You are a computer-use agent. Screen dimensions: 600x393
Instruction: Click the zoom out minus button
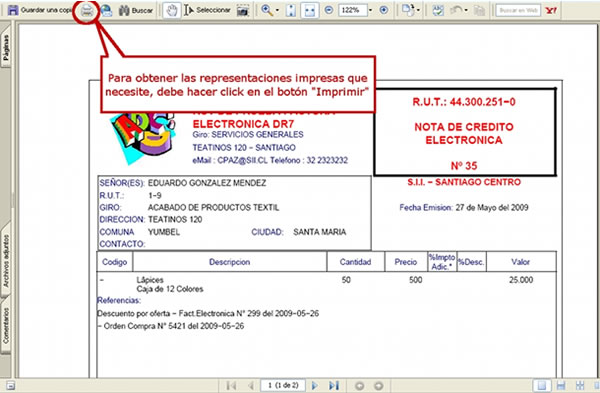click(328, 10)
